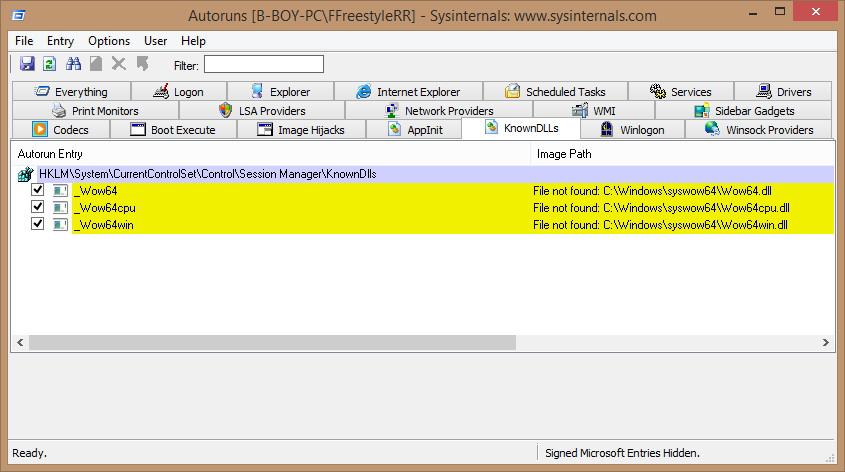Switch to the Codecs tab

click(61, 130)
